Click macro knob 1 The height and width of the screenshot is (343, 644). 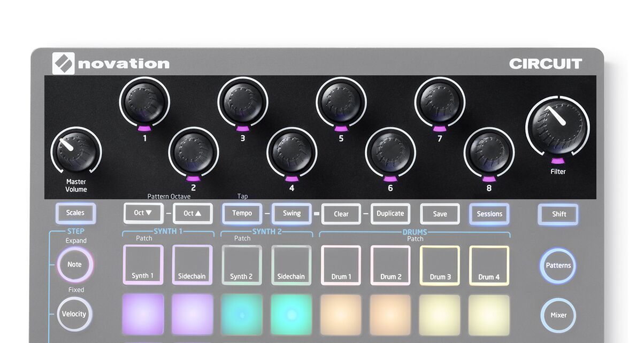144,102
